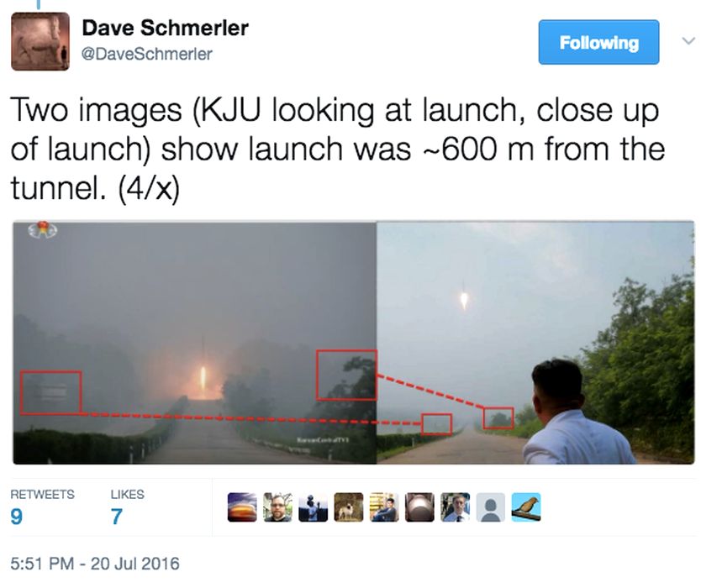Click the tweet text about launch distance
The image size is (722, 588).
tap(338, 149)
